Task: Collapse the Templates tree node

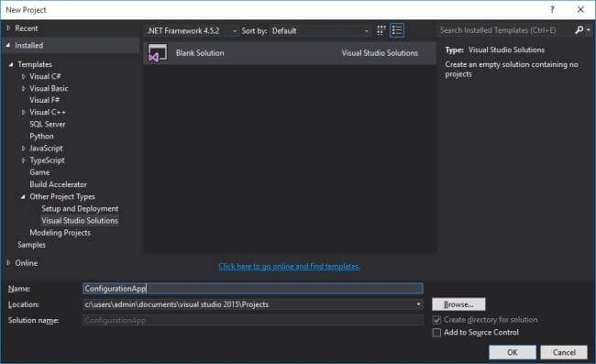Action: (x=11, y=64)
